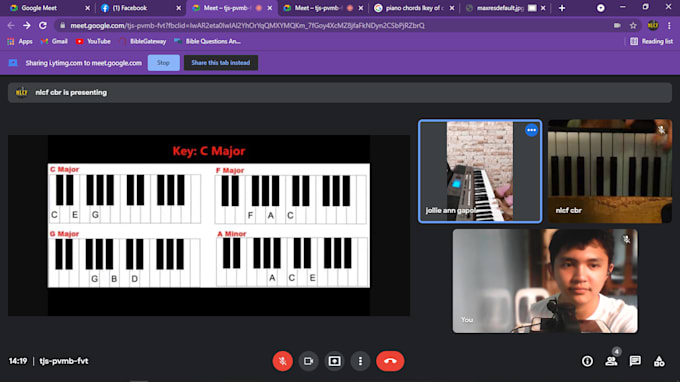Open the Bible Questions An... bookmark
This screenshot has height=382, width=680.
pos(207,41)
